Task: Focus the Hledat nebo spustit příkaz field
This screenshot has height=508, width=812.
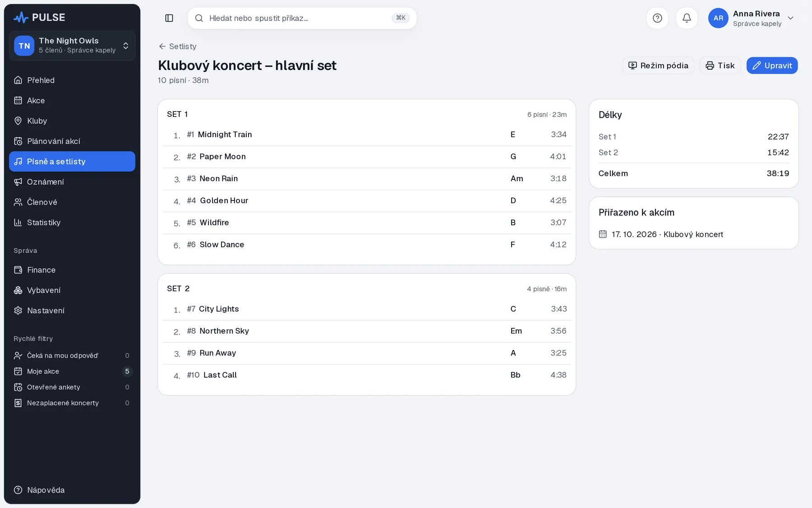Action: point(302,18)
